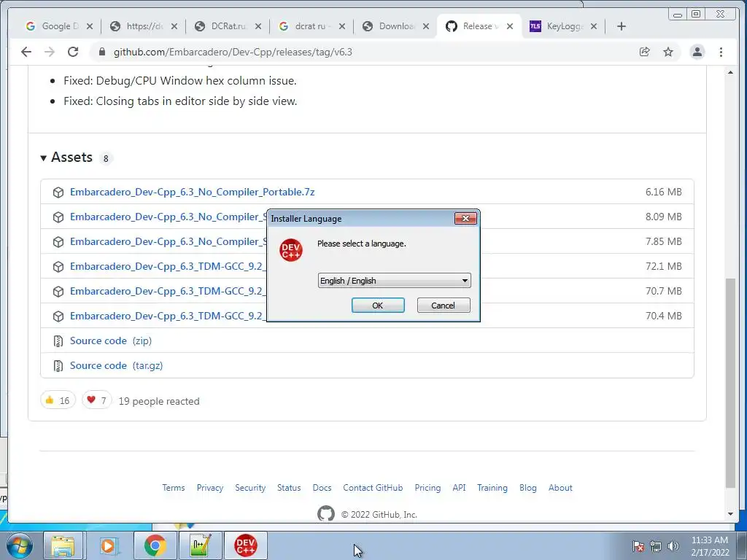The image size is (747, 560).
Task: Cancel the Installer Language dialog
Action: point(443,306)
